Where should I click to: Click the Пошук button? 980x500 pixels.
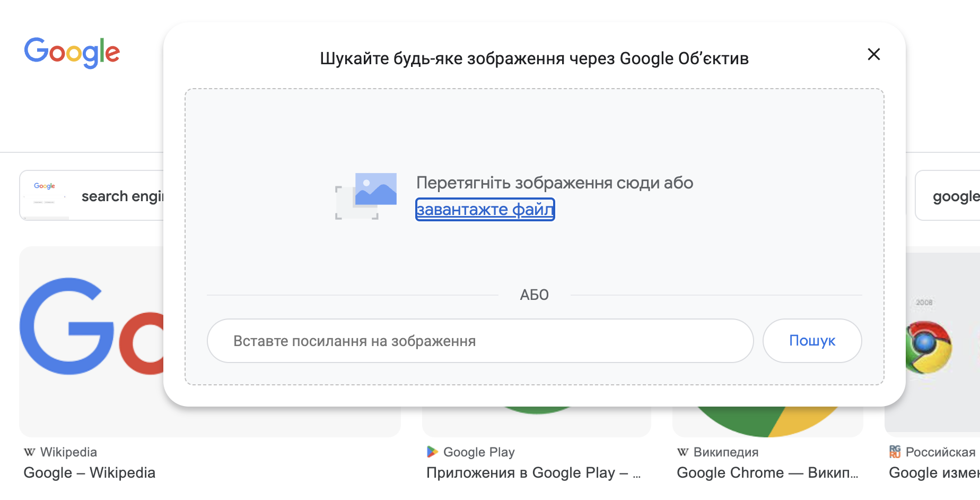pos(812,341)
